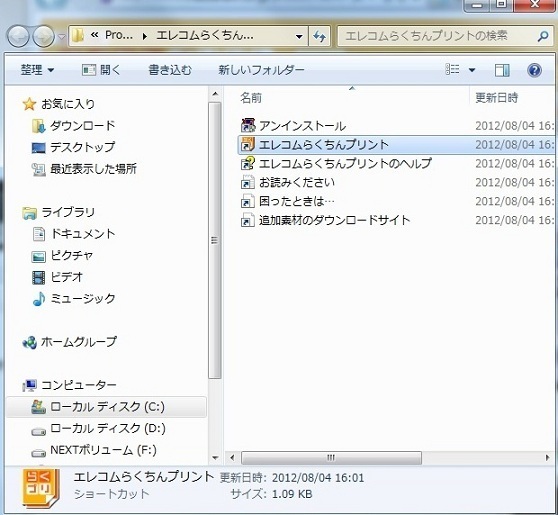Click the magnifier search icon
The width and height of the screenshot is (558, 515).
point(543,36)
